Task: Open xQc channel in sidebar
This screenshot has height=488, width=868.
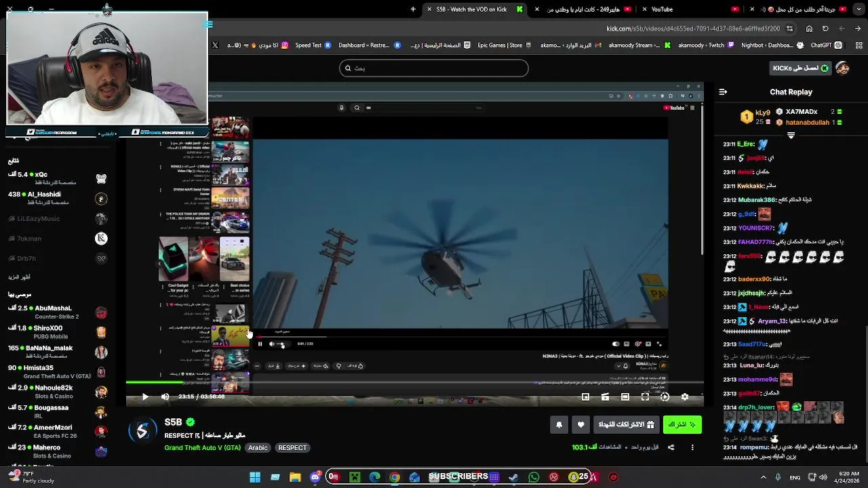Action: click(58, 178)
